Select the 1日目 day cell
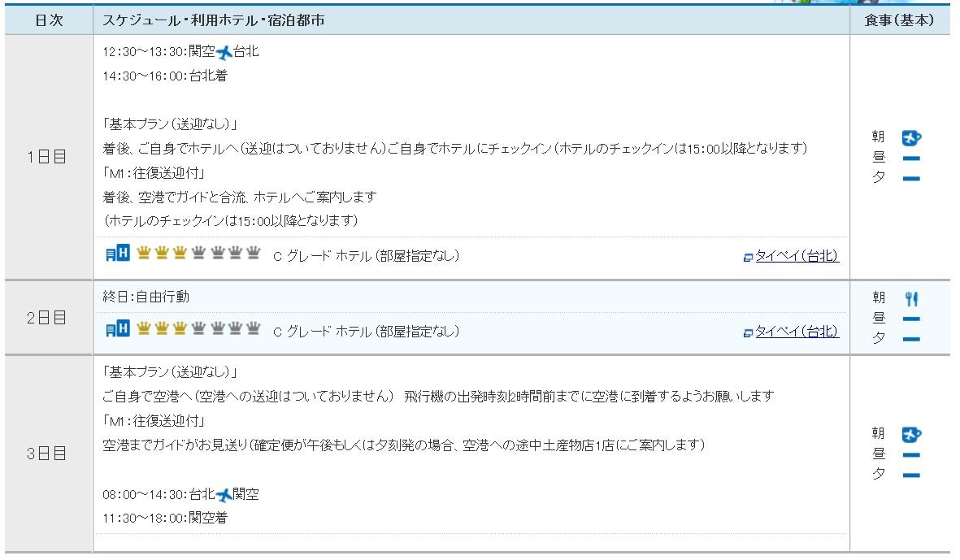 coord(48,158)
